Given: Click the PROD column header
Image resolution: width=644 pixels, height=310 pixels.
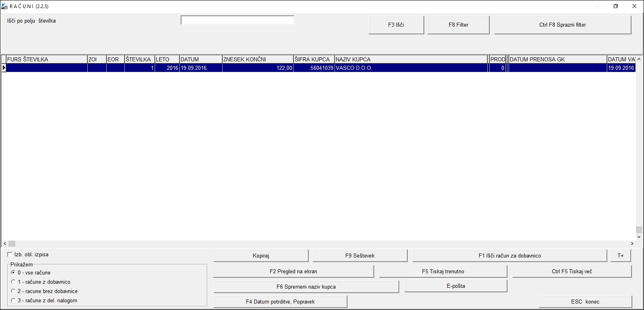Looking at the screenshot, I should tap(497, 59).
